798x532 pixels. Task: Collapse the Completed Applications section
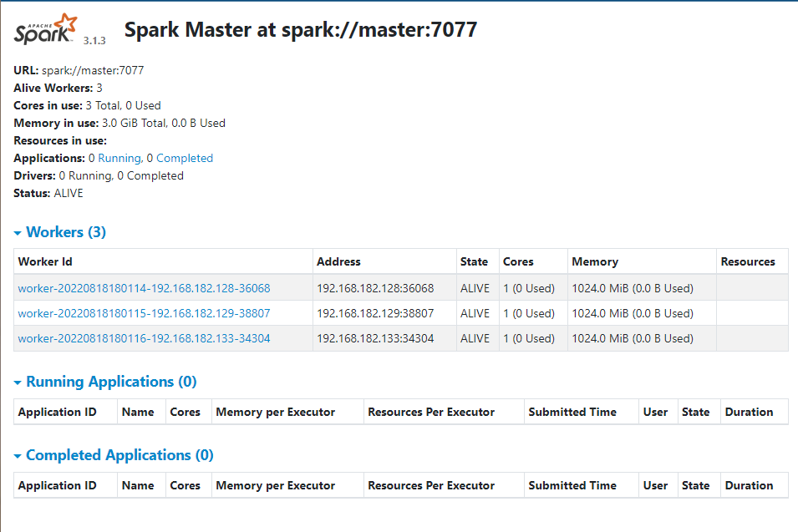(x=17, y=455)
